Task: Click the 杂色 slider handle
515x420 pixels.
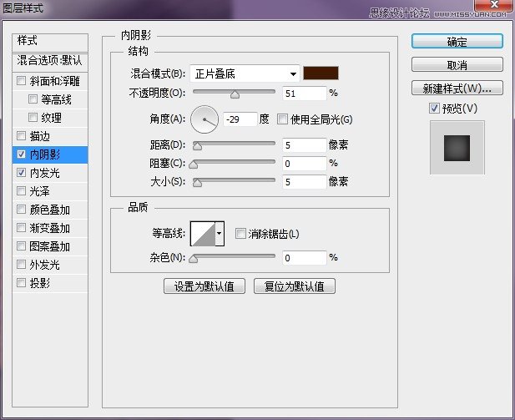Action: [193, 259]
